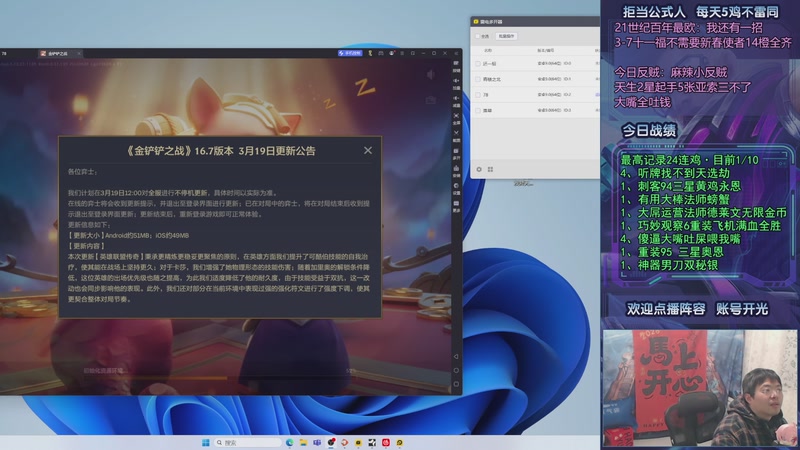Click the taskbar search box
Screen dimensions: 800x450
pos(247,442)
